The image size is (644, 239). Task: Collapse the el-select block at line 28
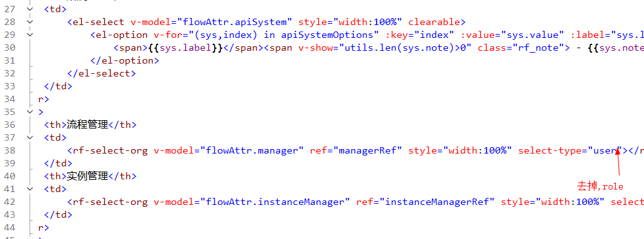(x=29, y=22)
